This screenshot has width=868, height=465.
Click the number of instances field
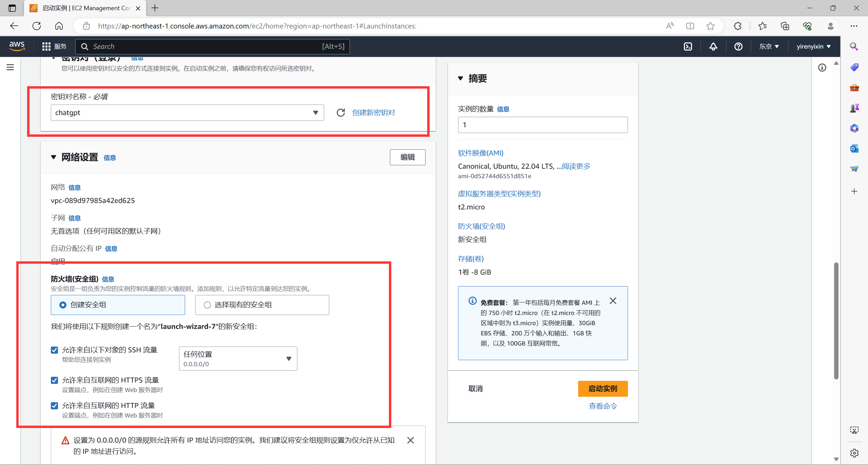[543, 125]
